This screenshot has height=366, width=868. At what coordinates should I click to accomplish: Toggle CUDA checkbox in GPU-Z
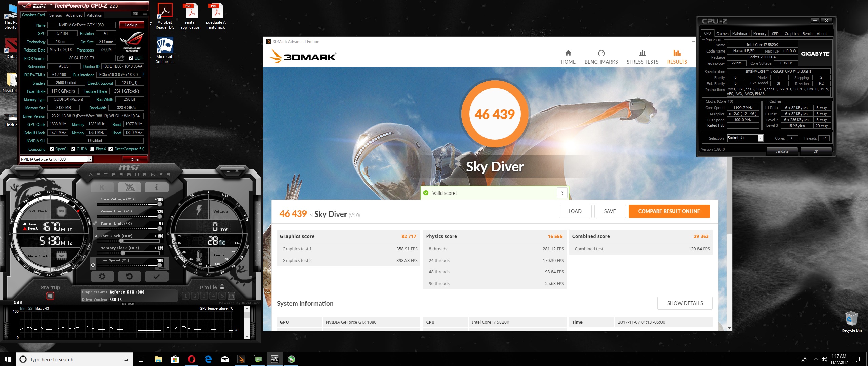[73, 149]
